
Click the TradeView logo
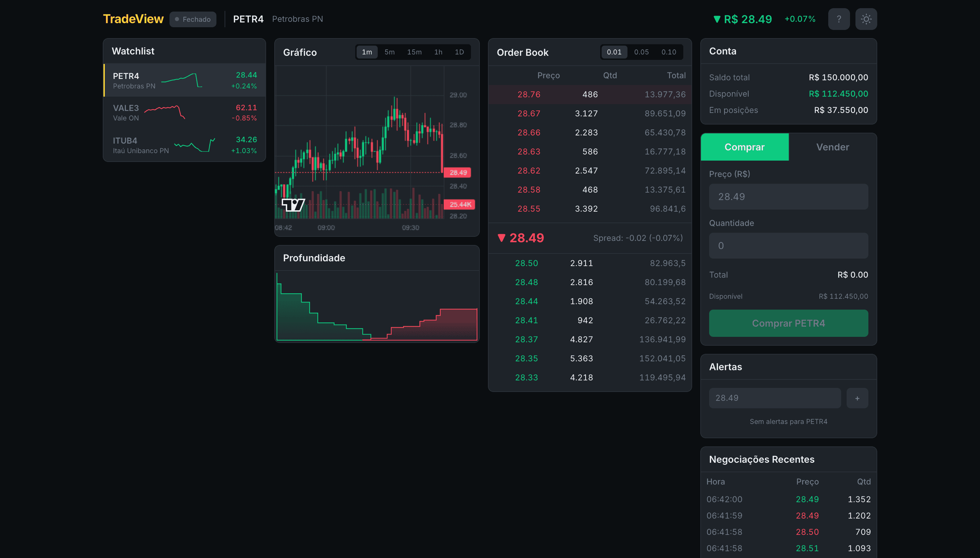pos(133,19)
